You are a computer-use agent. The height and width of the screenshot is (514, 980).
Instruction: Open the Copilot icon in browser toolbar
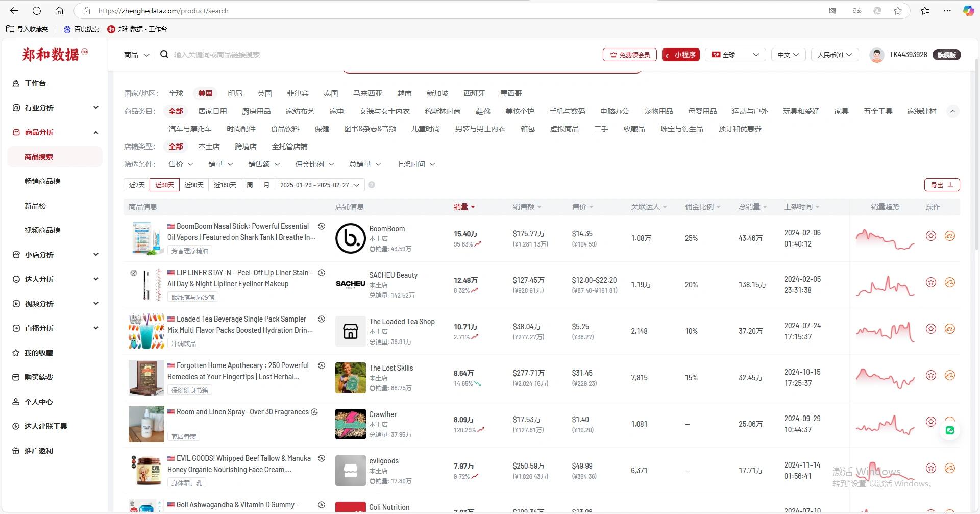968,11
